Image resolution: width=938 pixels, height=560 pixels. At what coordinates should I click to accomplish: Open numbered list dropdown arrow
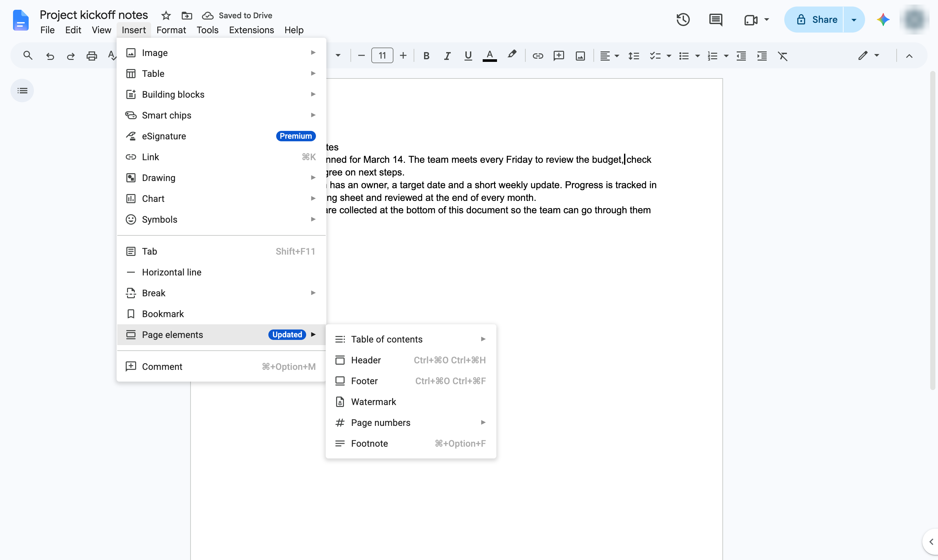[726, 56]
